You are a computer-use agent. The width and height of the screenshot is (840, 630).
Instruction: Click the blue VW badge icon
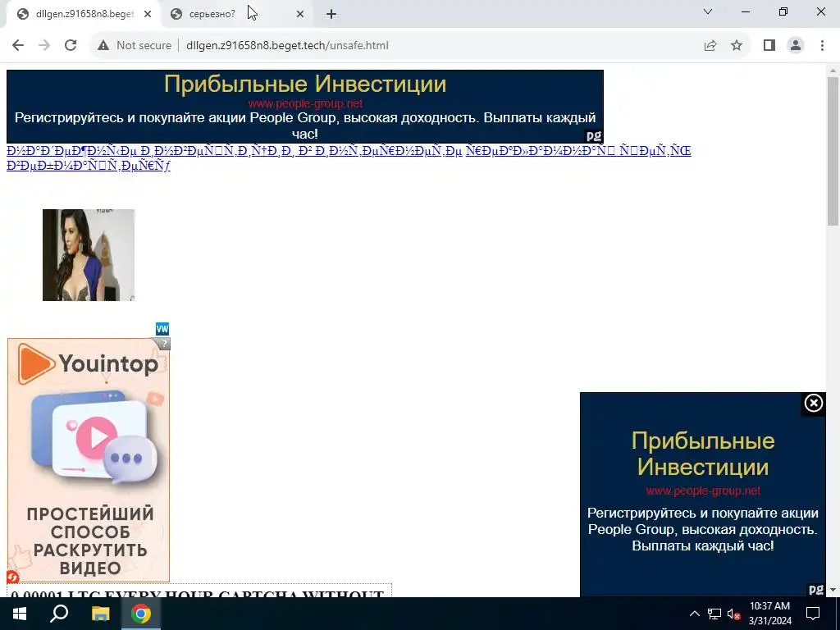(162, 329)
